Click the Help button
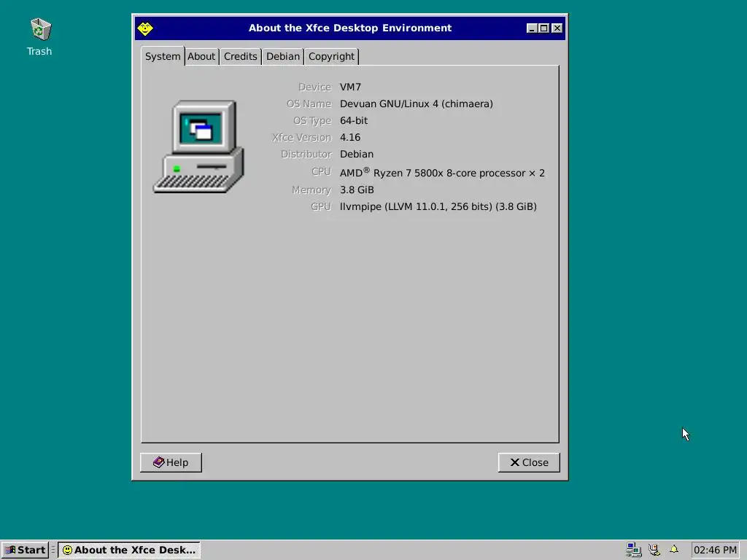The width and height of the screenshot is (747, 560). click(171, 462)
